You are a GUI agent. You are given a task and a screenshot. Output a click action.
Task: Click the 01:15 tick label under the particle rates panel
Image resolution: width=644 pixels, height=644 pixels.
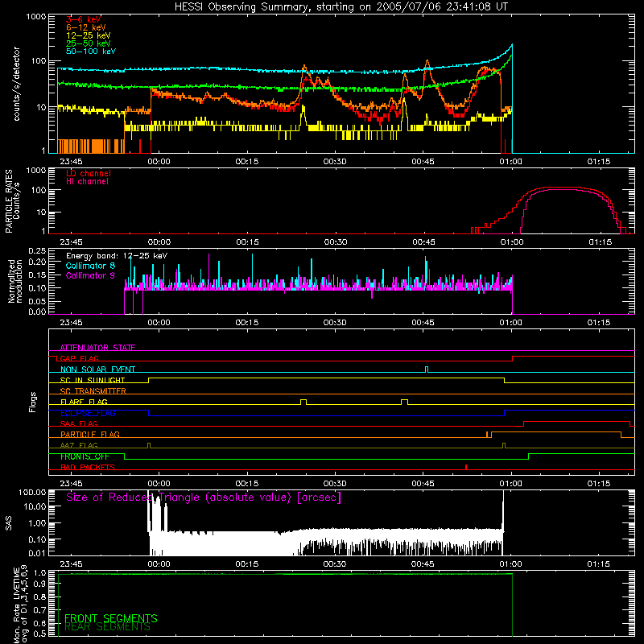[x=600, y=242]
